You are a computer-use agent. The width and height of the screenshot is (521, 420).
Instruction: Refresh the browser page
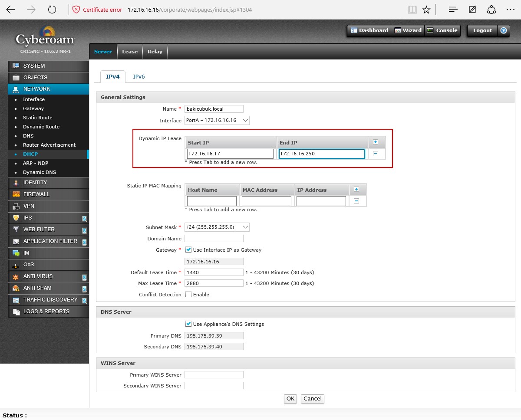tap(52, 10)
